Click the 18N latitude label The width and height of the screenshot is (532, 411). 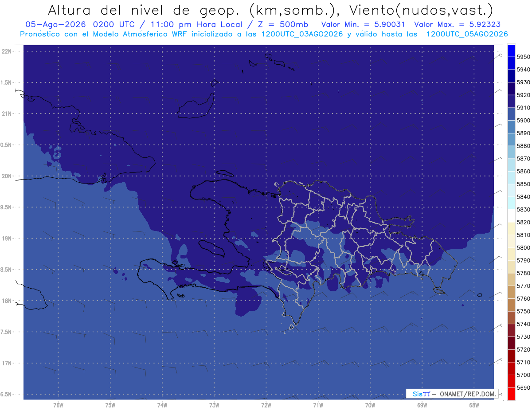[7, 301]
